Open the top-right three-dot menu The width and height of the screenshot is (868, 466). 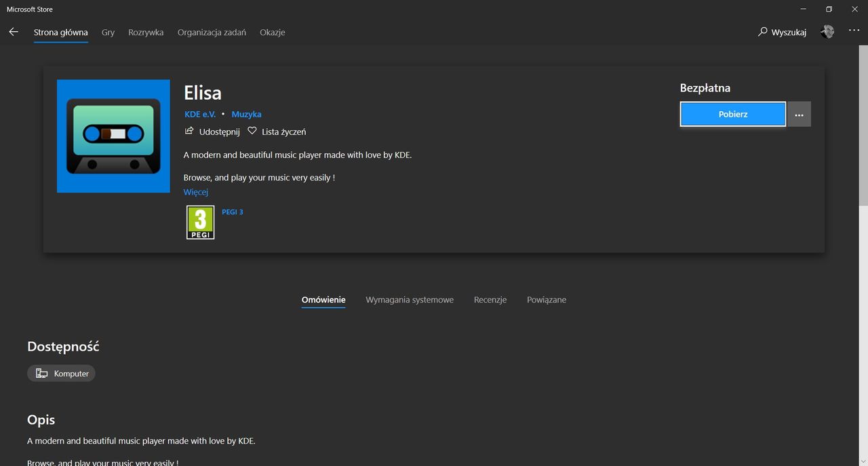pyautogui.click(x=854, y=31)
